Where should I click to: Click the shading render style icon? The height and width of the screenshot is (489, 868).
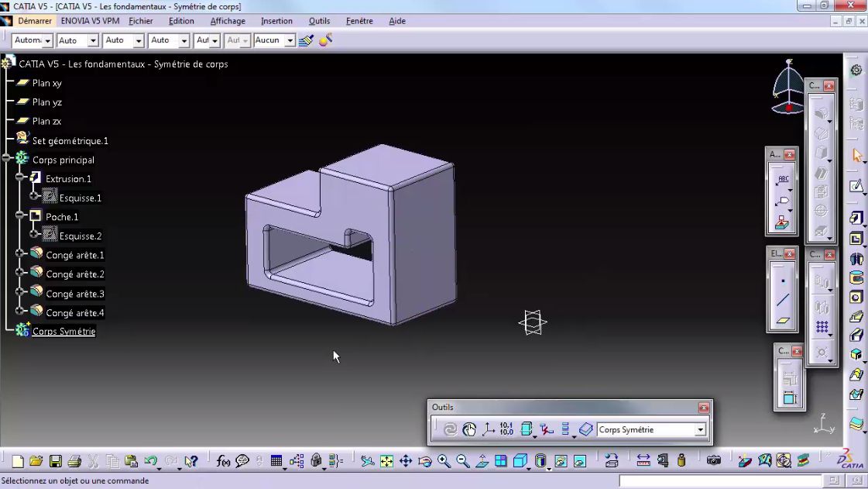click(x=540, y=461)
